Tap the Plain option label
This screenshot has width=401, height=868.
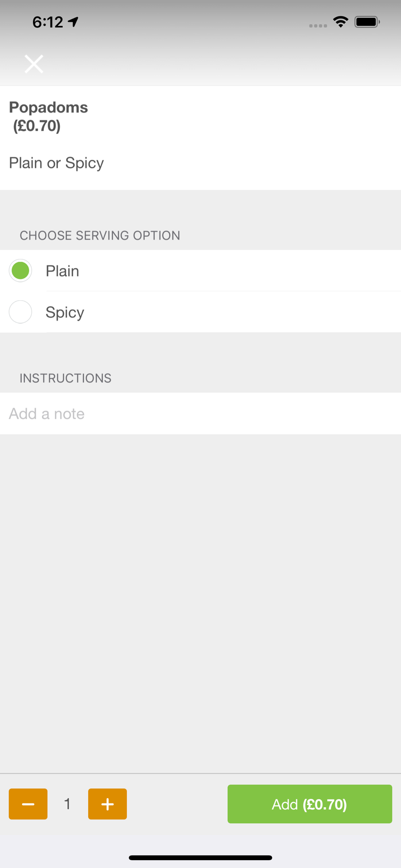point(62,271)
